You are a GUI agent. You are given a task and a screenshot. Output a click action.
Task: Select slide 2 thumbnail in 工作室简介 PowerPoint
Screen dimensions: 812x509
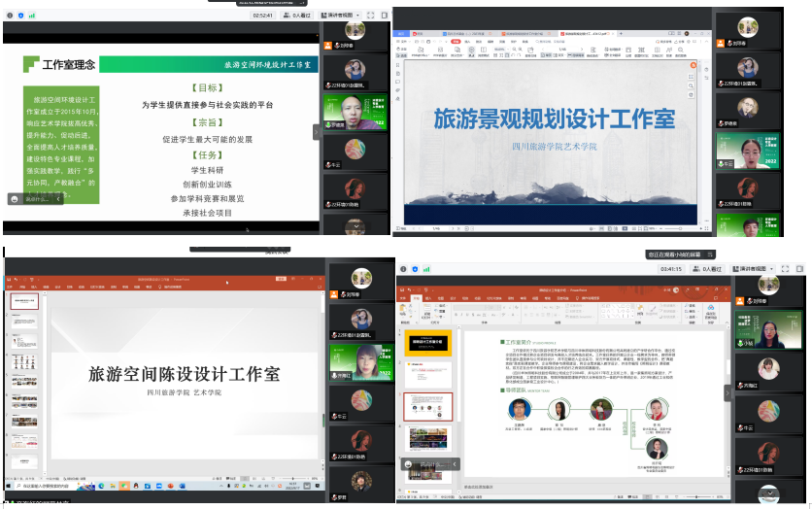(x=427, y=375)
